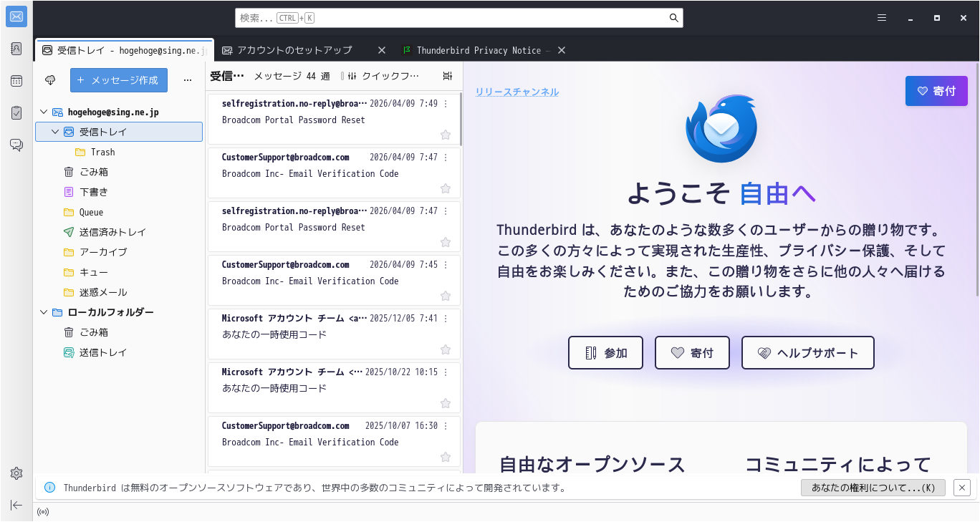Open the Broadcom Email Verification Code message from 2025/10/07
This screenshot has height=522, width=980.
coord(334,441)
